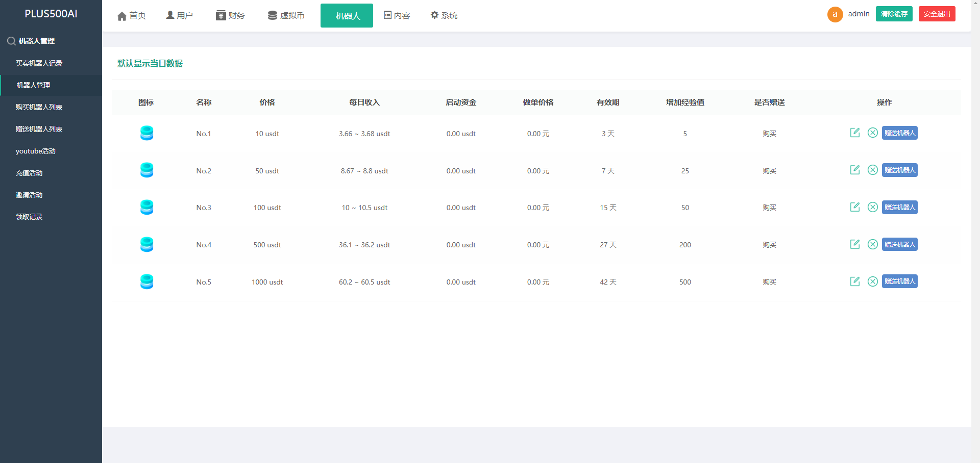Click the orange admin avatar icon
The image size is (980, 463).
(835, 14)
